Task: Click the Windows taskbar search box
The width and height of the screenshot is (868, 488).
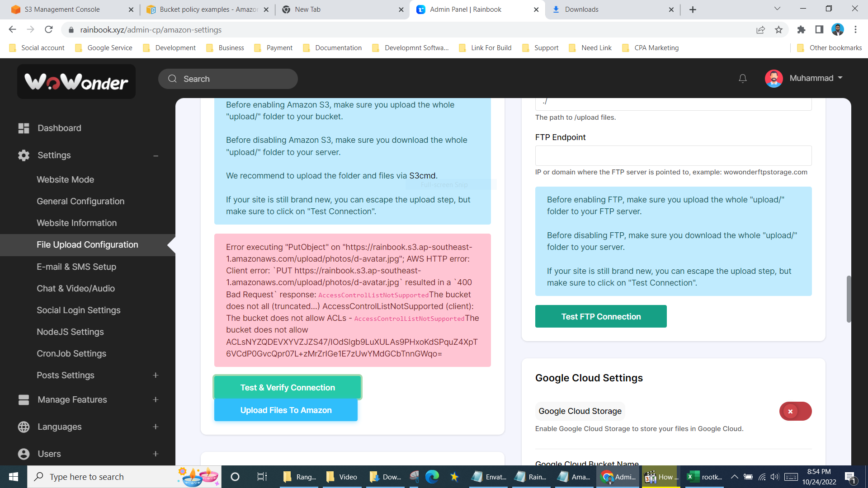Action: (x=124, y=477)
